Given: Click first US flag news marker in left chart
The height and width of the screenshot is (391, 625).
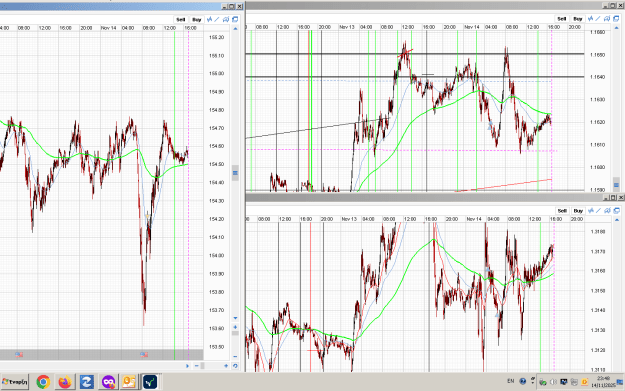Looking at the screenshot, I should point(19,354).
